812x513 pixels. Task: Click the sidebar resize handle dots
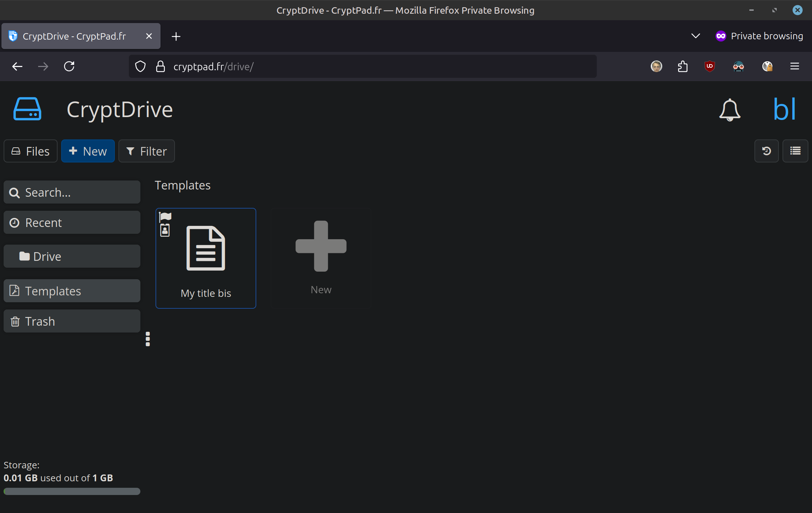pyautogui.click(x=148, y=339)
